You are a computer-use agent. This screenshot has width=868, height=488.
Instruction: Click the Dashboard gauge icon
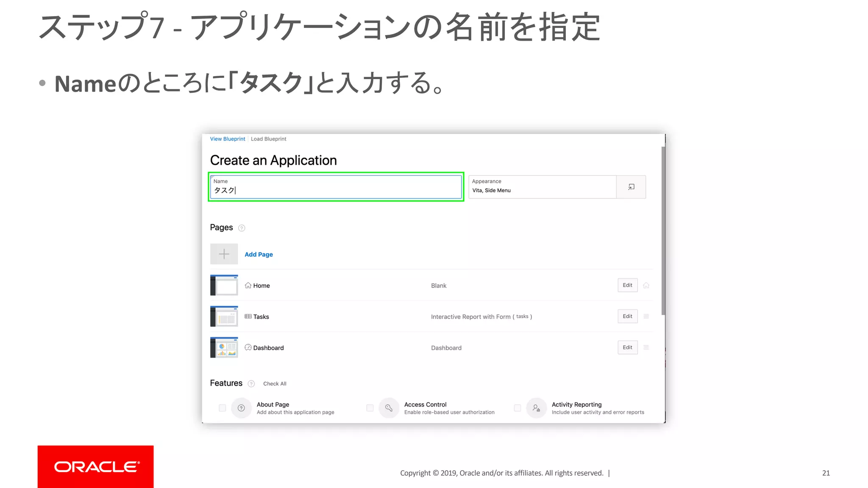(x=248, y=347)
